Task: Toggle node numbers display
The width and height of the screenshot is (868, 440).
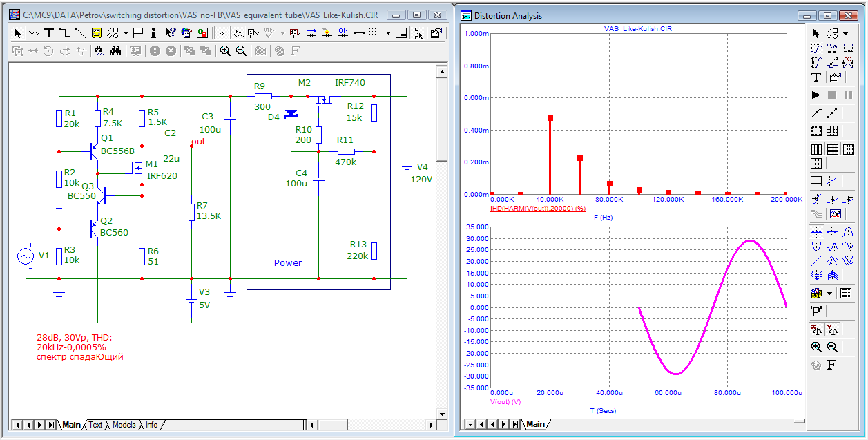Action: [253, 33]
